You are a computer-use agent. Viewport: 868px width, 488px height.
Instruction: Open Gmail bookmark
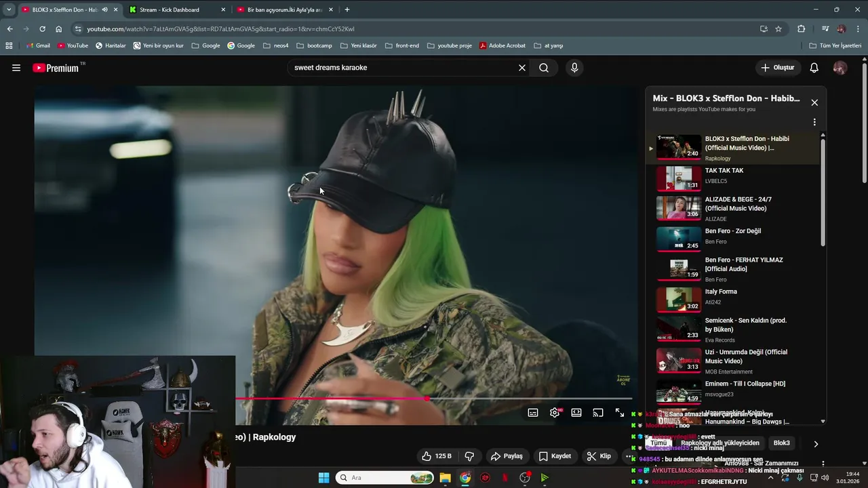(x=38, y=45)
